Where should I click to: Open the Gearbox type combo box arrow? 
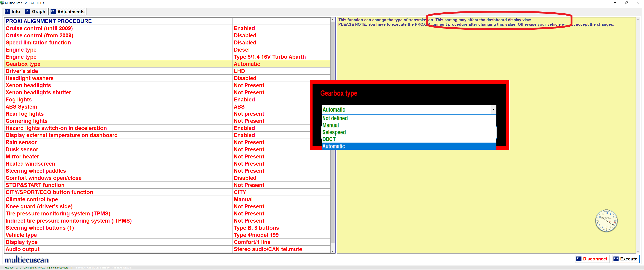493,109
